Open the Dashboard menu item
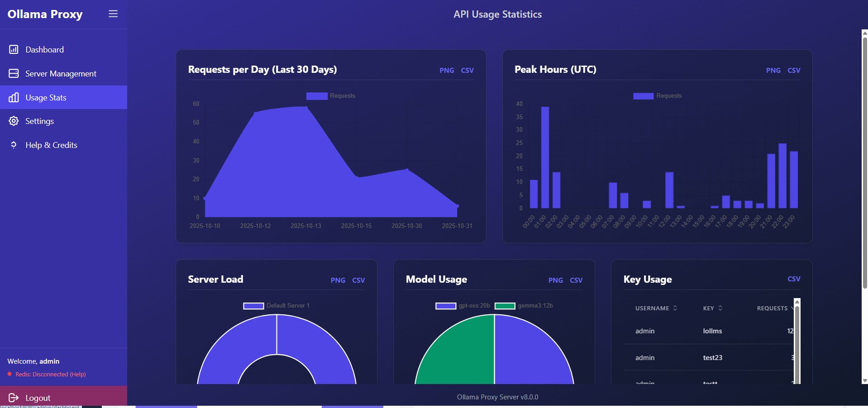Image resolution: width=868 pixels, height=408 pixels. [x=63, y=49]
